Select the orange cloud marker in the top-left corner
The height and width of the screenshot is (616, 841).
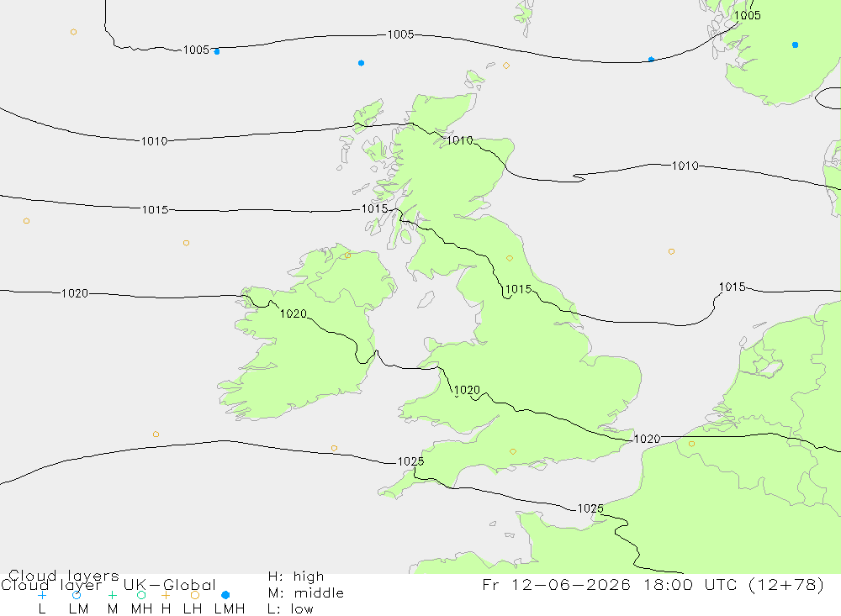[73, 32]
